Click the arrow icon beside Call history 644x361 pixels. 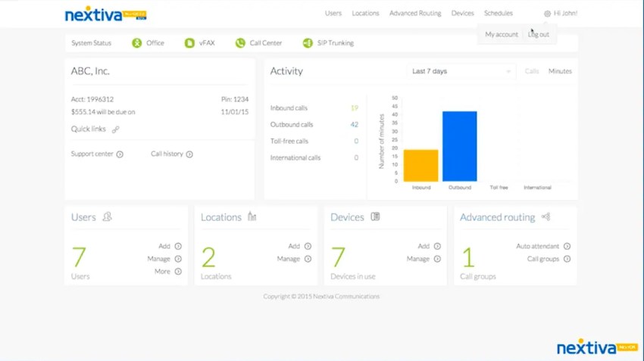[x=189, y=154]
